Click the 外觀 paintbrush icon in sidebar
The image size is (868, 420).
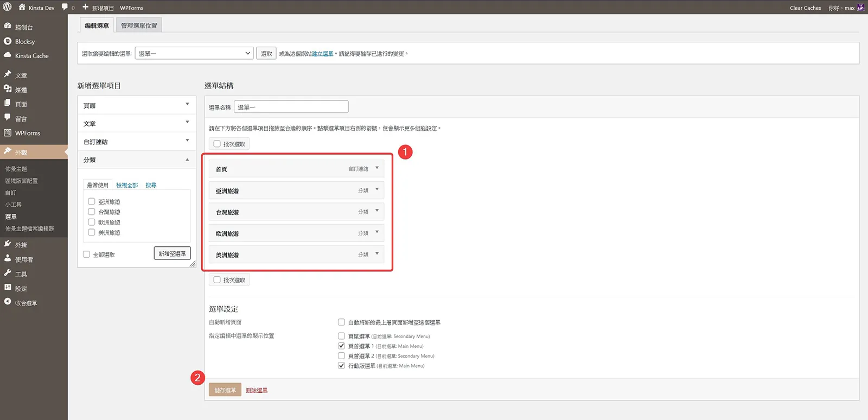point(8,151)
